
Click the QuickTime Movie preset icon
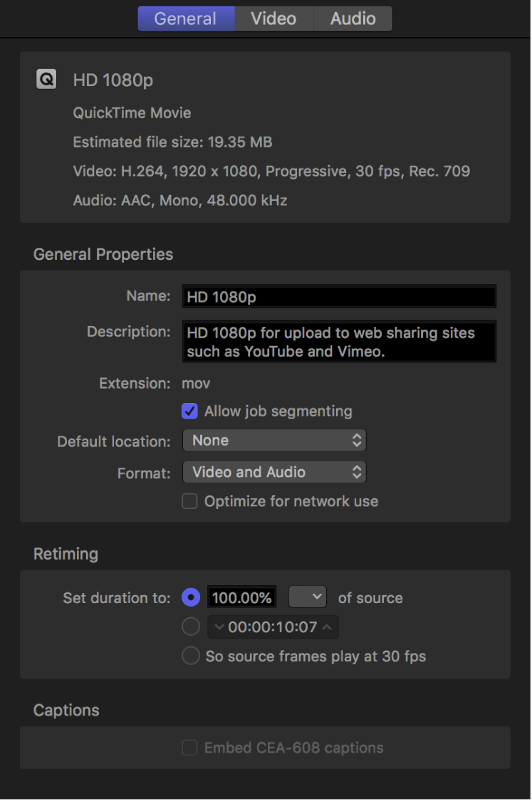point(46,79)
